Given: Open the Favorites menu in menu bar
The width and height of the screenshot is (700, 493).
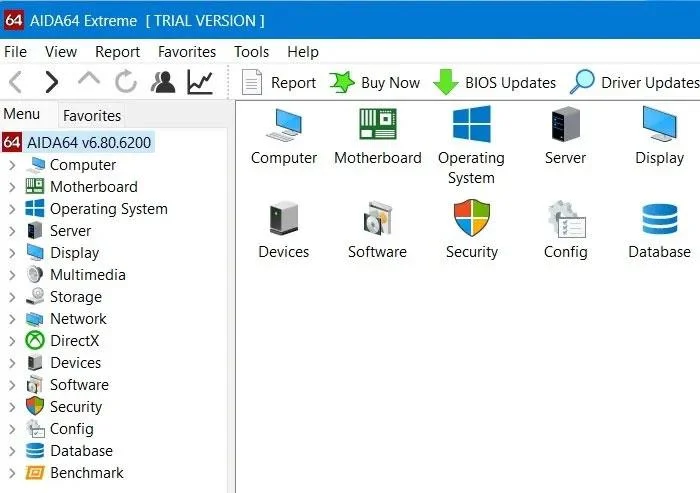Looking at the screenshot, I should [x=187, y=52].
